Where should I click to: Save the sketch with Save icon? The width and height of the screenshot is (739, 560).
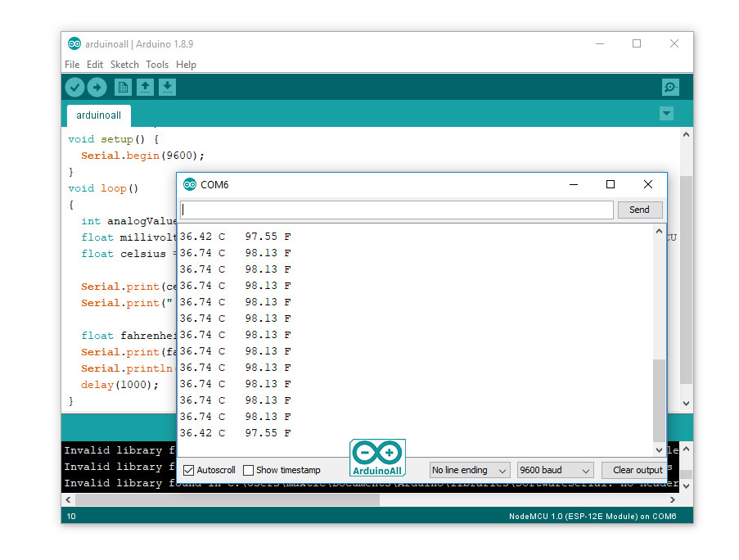click(x=167, y=88)
